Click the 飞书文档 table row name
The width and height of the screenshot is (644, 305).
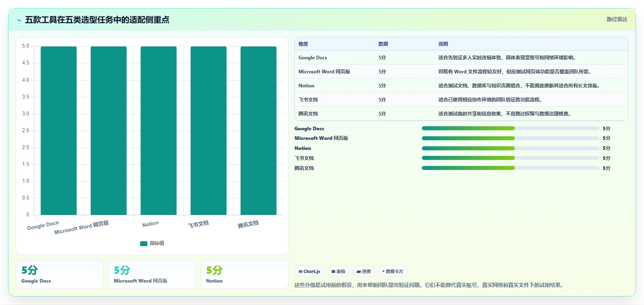coord(308,100)
